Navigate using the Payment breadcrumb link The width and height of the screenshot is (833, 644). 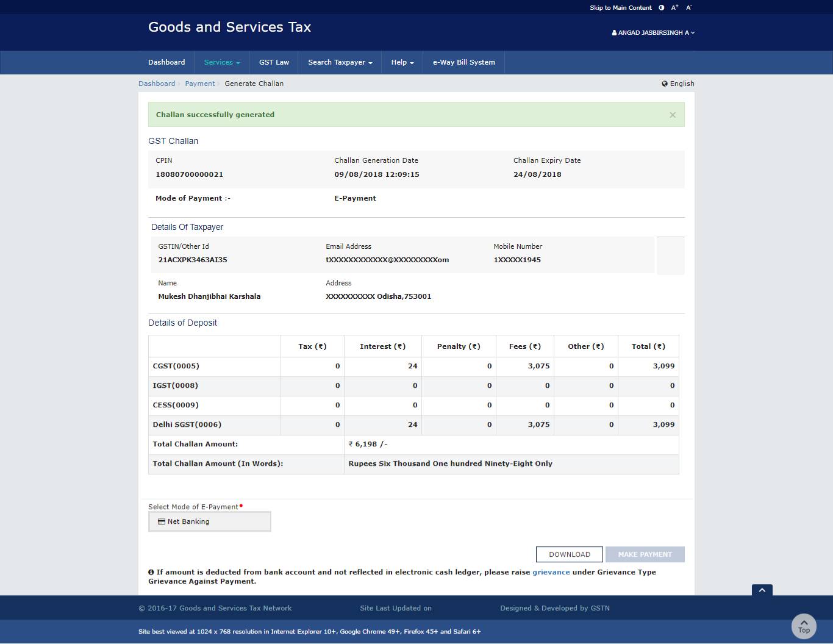[199, 84]
